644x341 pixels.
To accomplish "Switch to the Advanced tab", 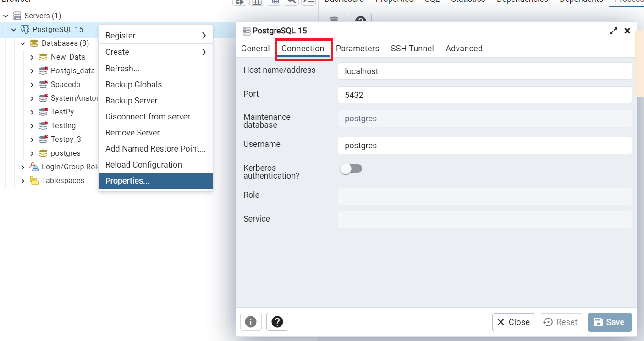I will (464, 49).
